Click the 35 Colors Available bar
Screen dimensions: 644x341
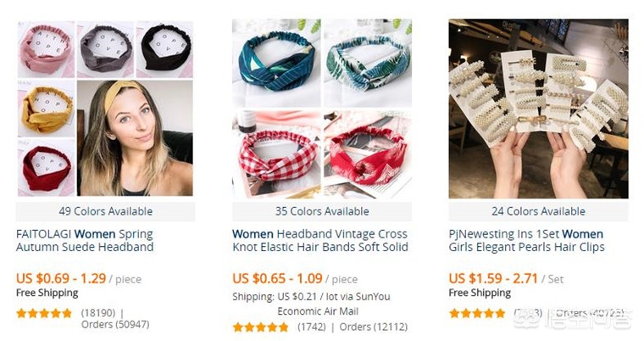(x=322, y=211)
